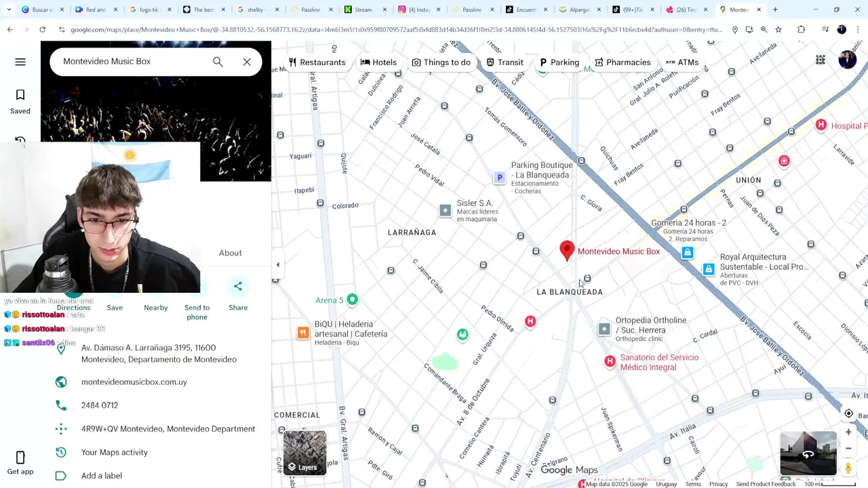Select the Ortopedia Ortholine marker

(x=604, y=329)
